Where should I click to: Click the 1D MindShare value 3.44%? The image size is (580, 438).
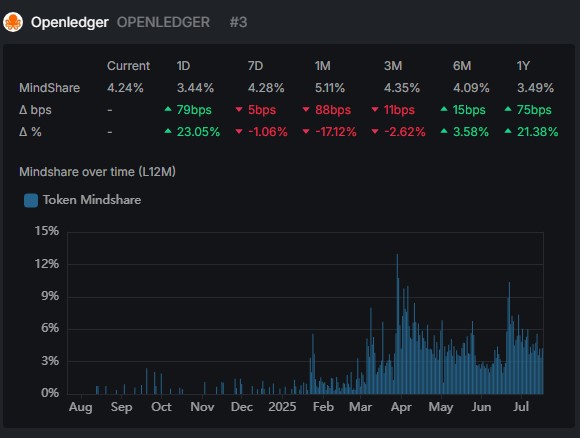click(x=195, y=88)
